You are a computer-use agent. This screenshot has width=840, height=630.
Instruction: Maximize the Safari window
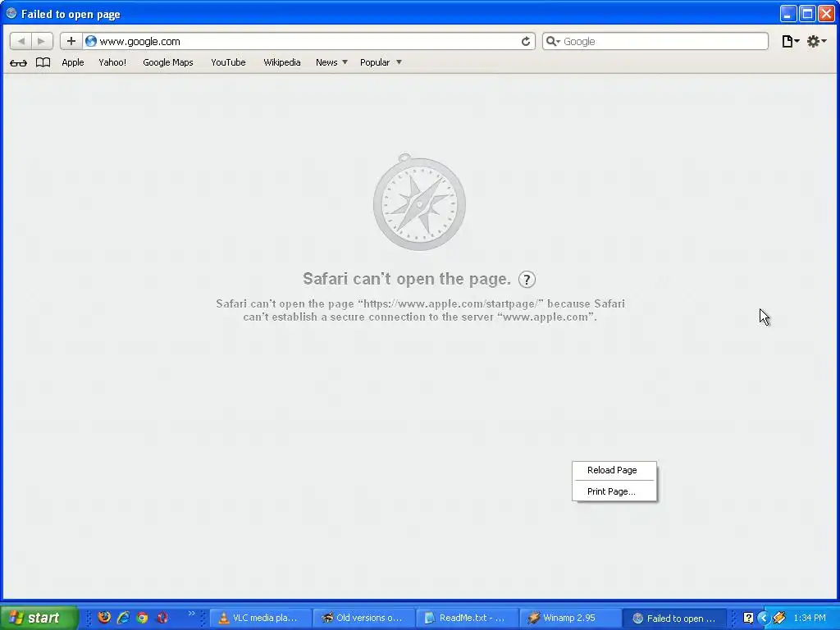click(807, 14)
